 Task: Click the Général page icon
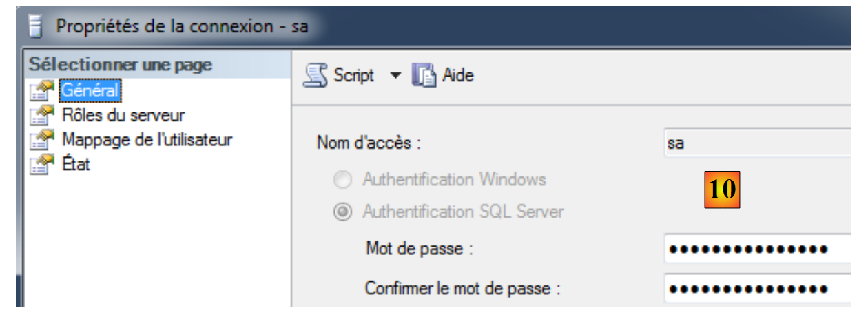(x=42, y=90)
